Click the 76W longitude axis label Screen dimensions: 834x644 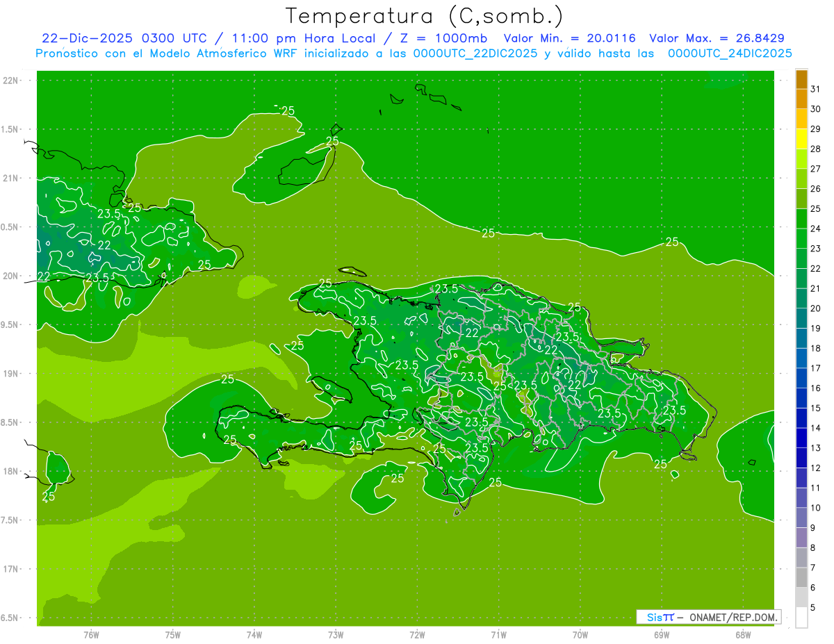(91, 634)
